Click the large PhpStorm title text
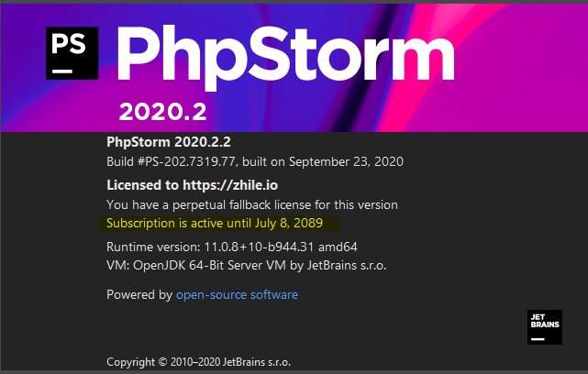The image size is (588, 374). (x=286, y=56)
